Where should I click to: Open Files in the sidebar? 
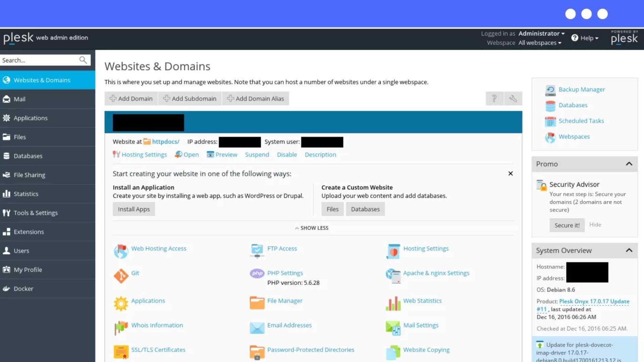[x=47, y=137]
